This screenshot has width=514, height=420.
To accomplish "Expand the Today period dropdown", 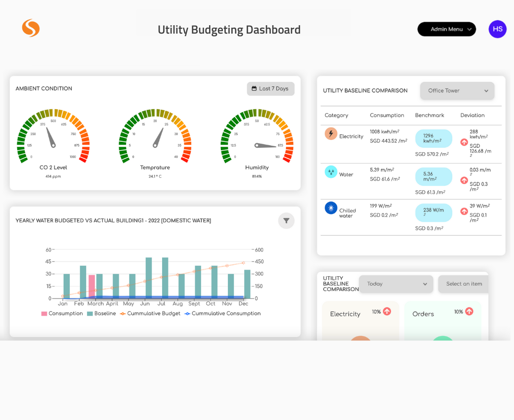I will tap(395, 284).
